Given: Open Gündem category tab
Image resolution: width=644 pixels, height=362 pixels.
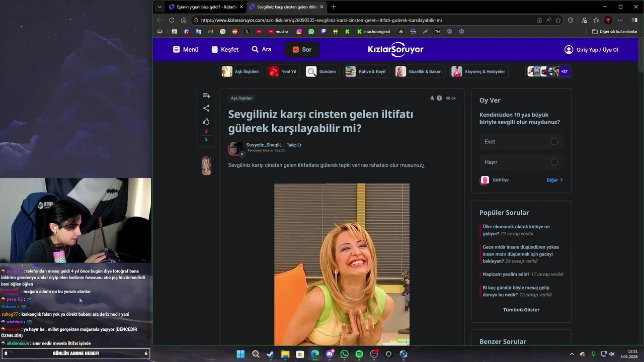Looking at the screenshot, I should click(x=321, y=71).
